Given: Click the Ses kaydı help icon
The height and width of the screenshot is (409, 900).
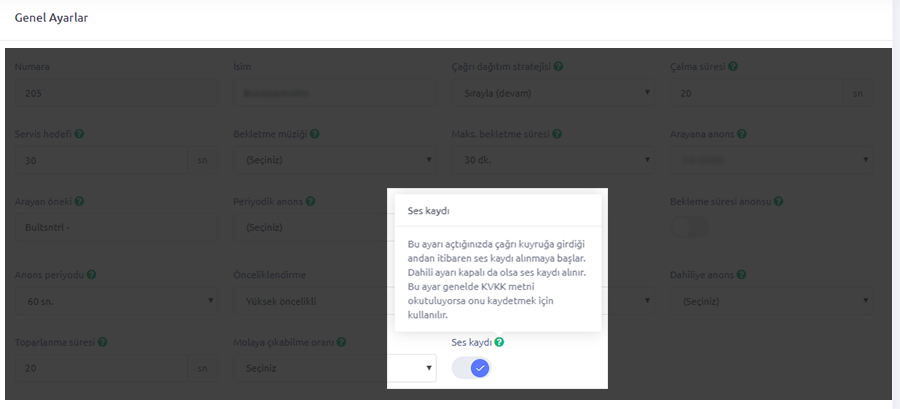Looking at the screenshot, I should pyautogui.click(x=499, y=342).
